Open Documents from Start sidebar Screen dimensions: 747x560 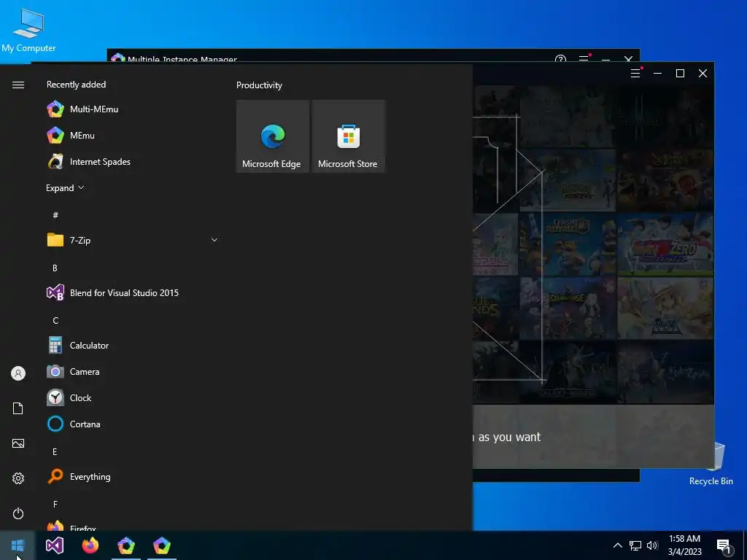click(x=18, y=408)
